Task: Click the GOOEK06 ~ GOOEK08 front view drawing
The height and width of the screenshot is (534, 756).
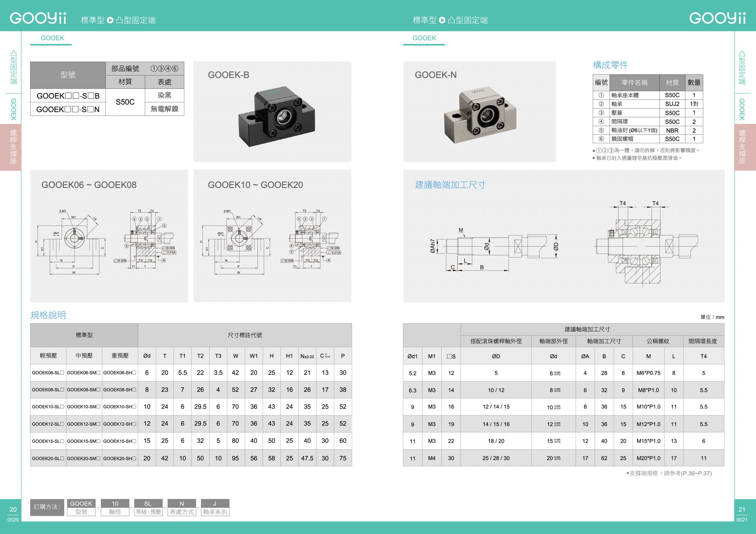Action: [x=71, y=243]
